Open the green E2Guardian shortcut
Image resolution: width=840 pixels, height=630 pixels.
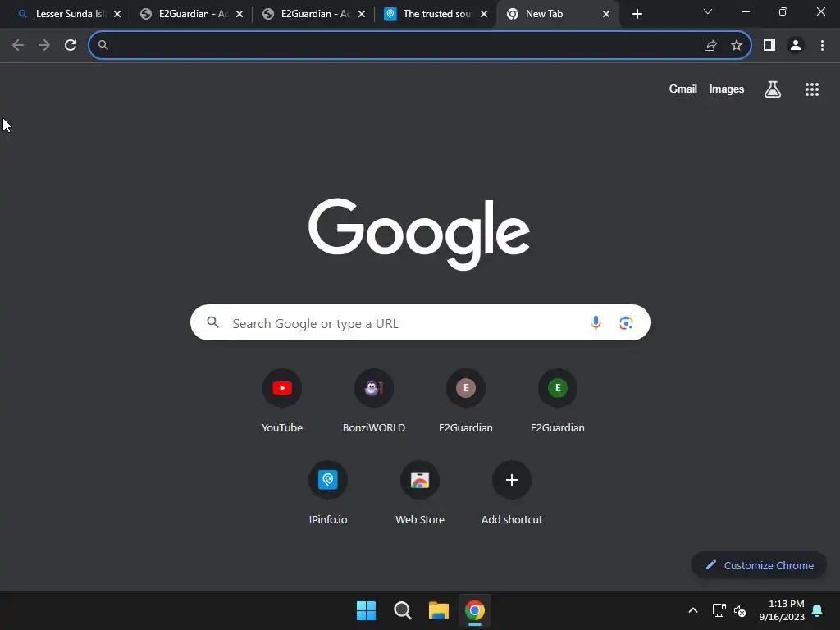click(558, 400)
